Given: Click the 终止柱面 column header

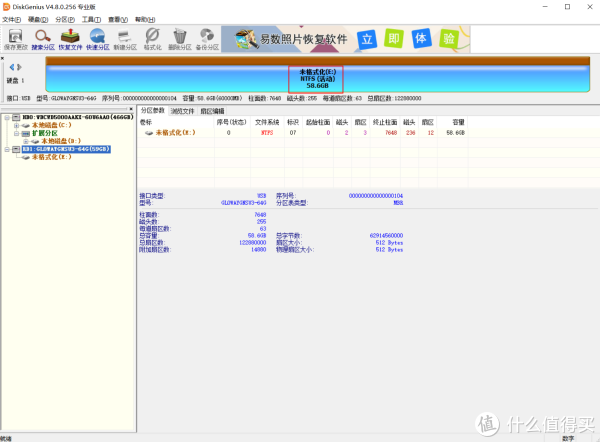Looking at the screenshot, I should 385,122.
